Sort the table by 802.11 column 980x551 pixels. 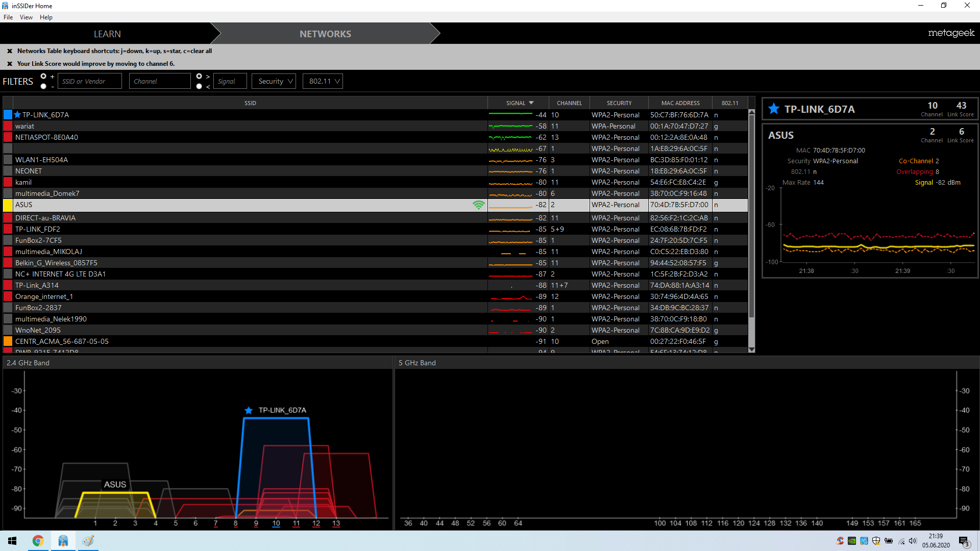(x=730, y=103)
